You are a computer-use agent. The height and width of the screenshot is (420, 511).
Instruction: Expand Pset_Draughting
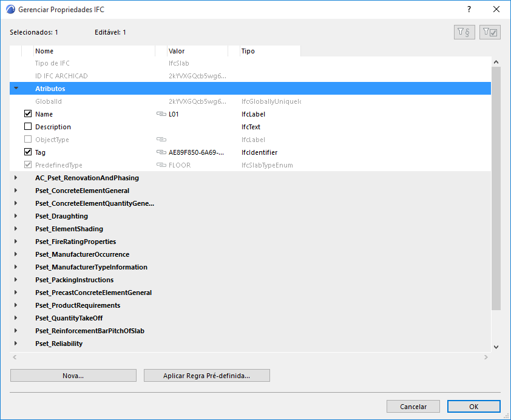point(16,216)
